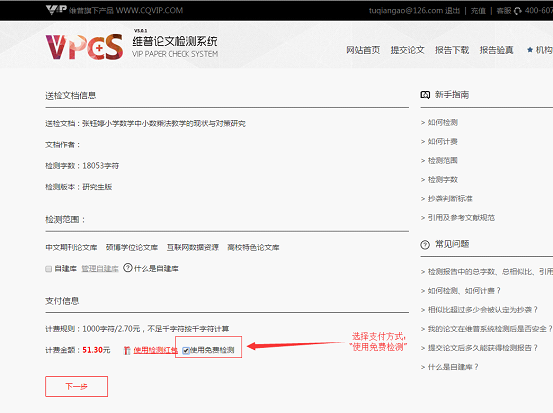Click the 送检文档 title line
Screen dimensions: 553x413
(145, 123)
